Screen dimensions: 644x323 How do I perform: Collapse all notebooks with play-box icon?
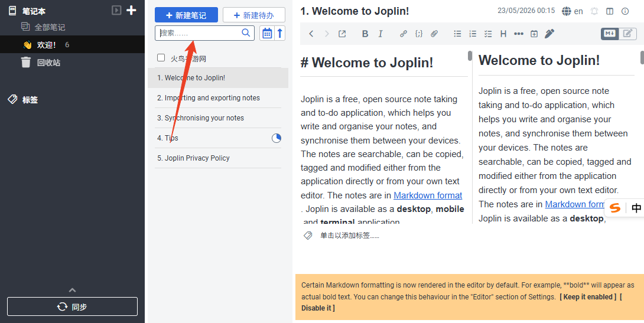click(116, 10)
